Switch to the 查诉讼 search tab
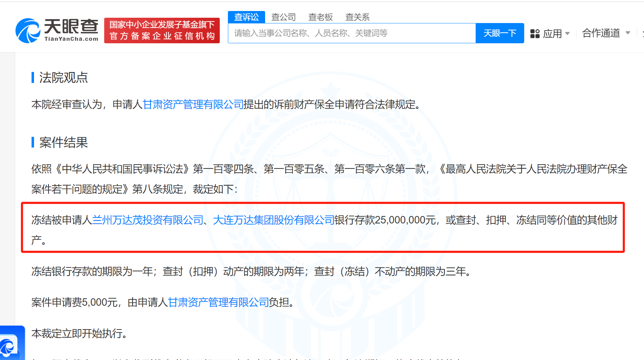Image resolution: width=644 pixels, height=360 pixels. coord(246,17)
